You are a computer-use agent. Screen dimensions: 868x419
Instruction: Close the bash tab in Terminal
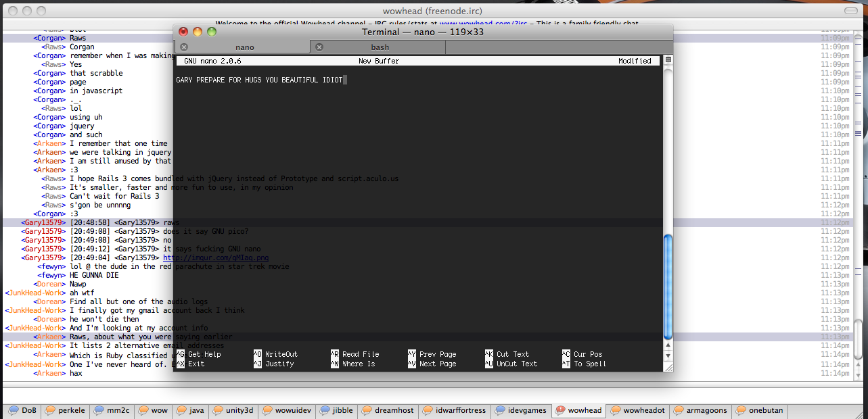[x=320, y=47]
